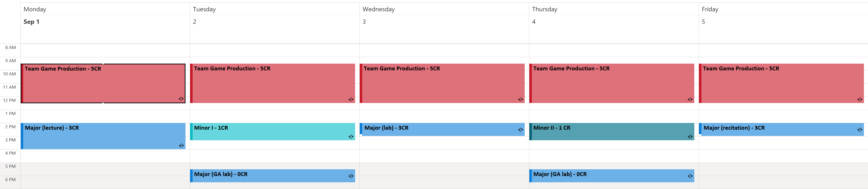The image size is (868, 189).
Task: Click recurrence icon on Friday's Team Game Production
Action: pyautogui.click(x=859, y=100)
